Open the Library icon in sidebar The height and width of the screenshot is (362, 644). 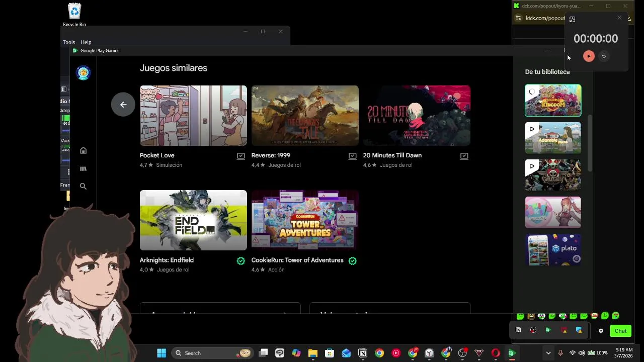[84, 168]
